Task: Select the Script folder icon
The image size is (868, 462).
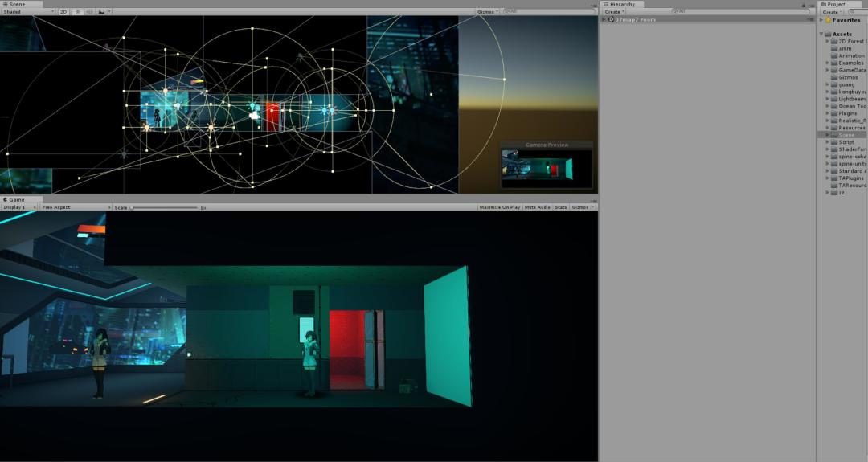Action: [834, 142]
